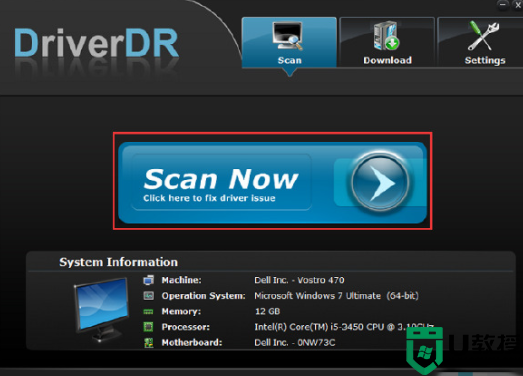The height and width of the screenshot is (376, 523).
Task: Open the Scan tab
Action: click(x=289, y=42)
